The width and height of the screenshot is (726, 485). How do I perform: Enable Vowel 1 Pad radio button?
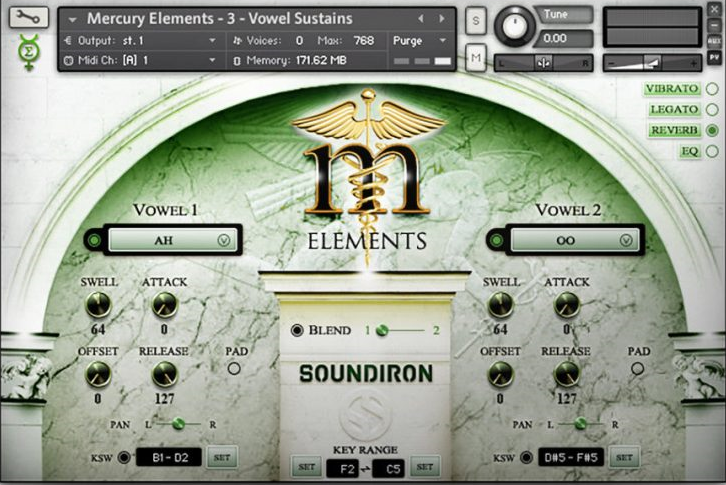[234, 369]
